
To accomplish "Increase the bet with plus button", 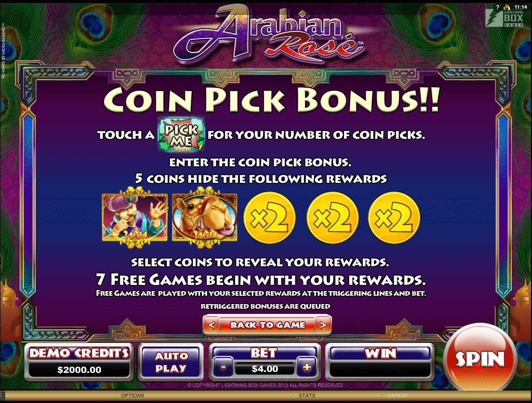I will click(x=307, y=367).
